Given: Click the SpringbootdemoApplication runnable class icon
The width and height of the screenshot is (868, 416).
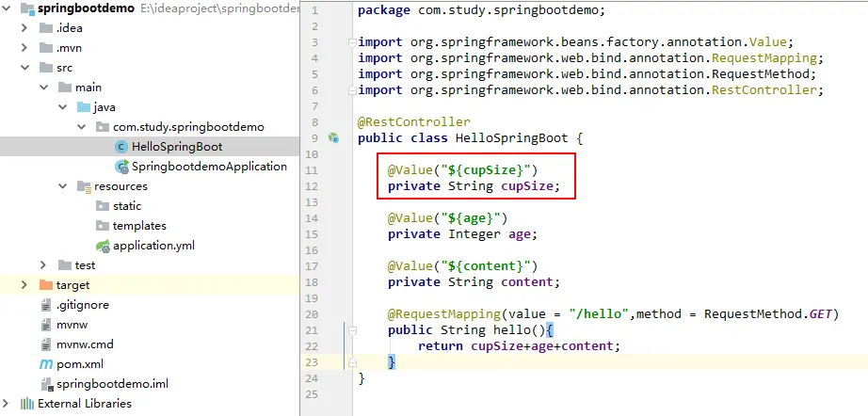Looking at the screenshot, I should coord(121,167).
